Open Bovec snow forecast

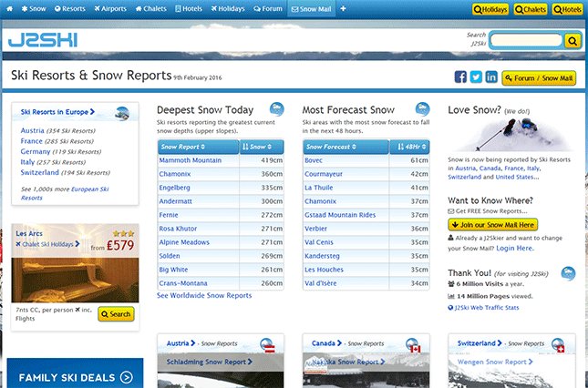(314, 160)
